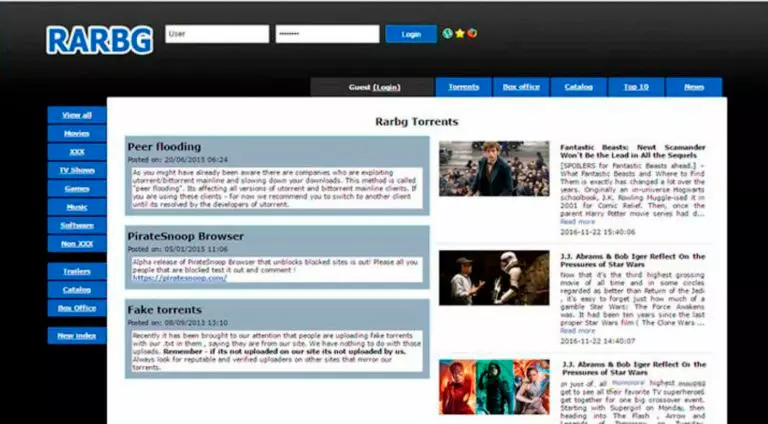Open the News tab
768x424 pixels.
click(694, 87)
